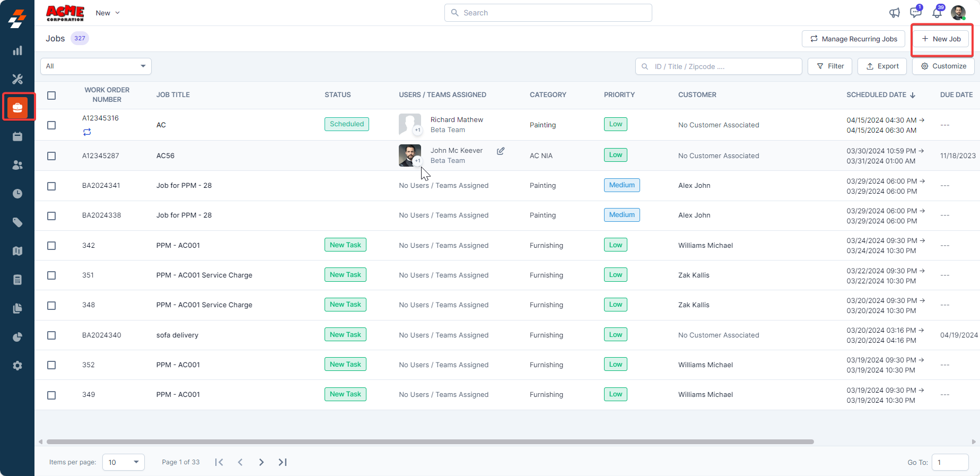This screenshot has width=980, height=476.
Task: Select the checkbox for sofa delivery row
Action: click(51, 335)
